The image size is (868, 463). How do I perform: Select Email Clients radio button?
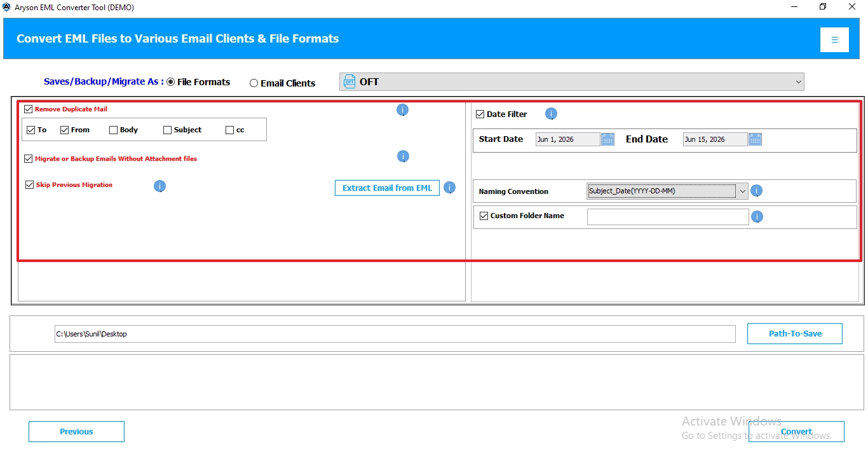(x=254, y=83)
